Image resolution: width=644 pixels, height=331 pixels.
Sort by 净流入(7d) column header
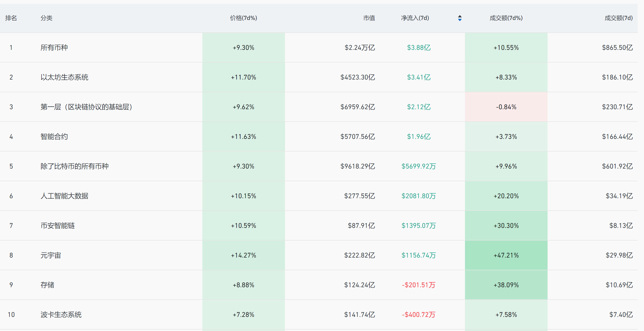(x=415, y=18)
